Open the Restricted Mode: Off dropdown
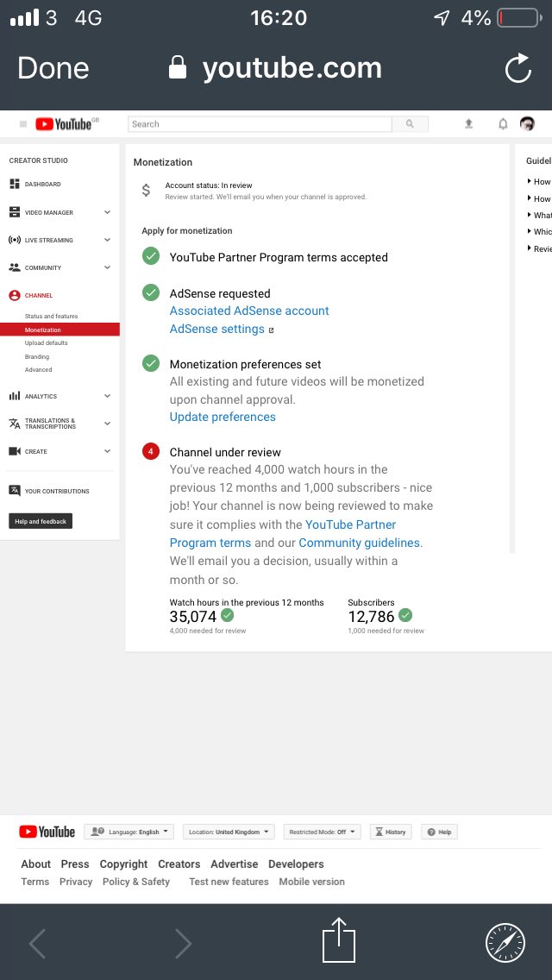Image resolution: width=552 pixels, height=980 pixels. [323, 832]
